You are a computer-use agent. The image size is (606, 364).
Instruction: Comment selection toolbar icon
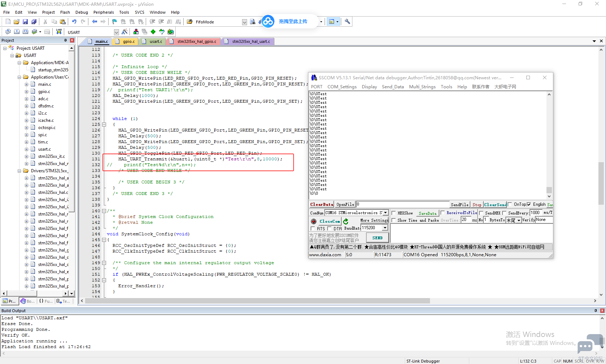tap(170, 22)
